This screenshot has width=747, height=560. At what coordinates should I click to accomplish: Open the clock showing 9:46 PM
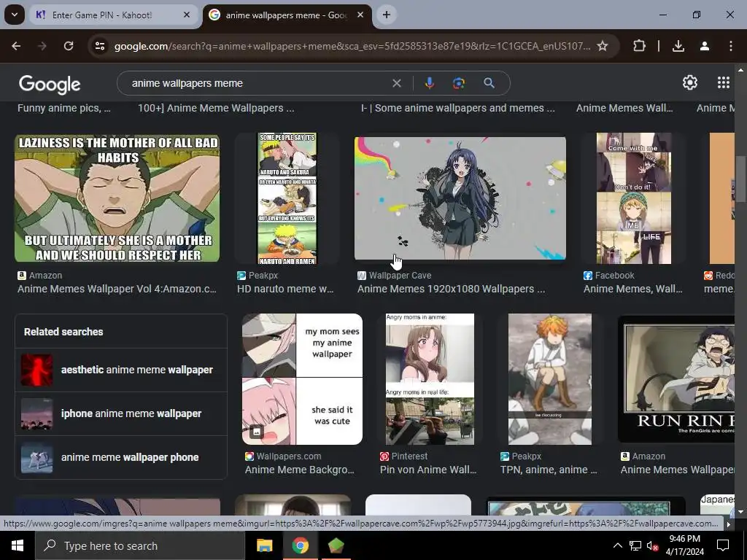684,545
